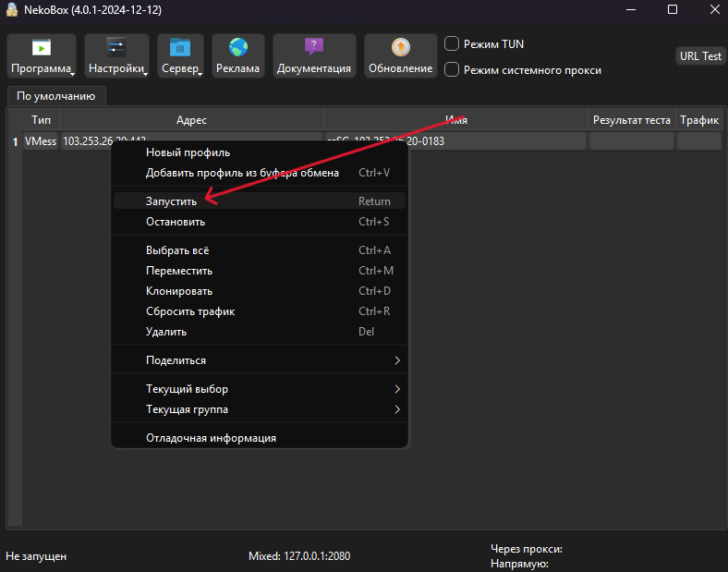728x572 pixels.
Task: Enable the Режим TUN checkbox
Action: pos(451,44)
